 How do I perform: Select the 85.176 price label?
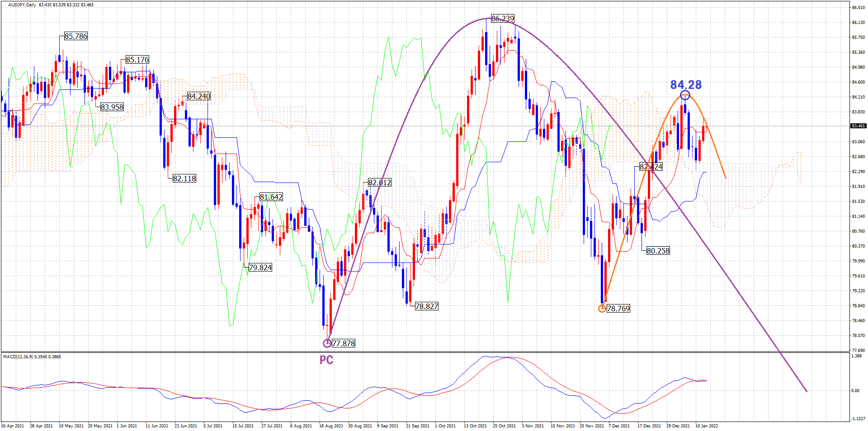pyautogui.click(x=137, y=60)
